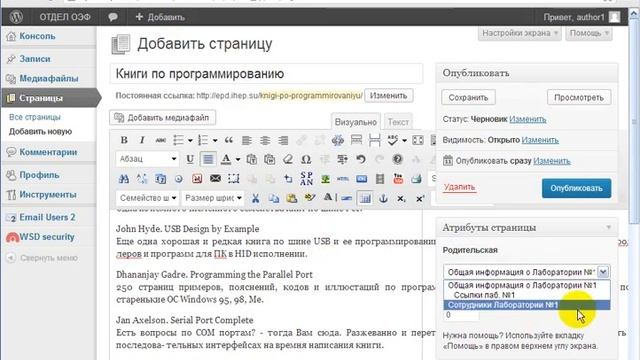Apply blockquote formatting

coord(229,140)
